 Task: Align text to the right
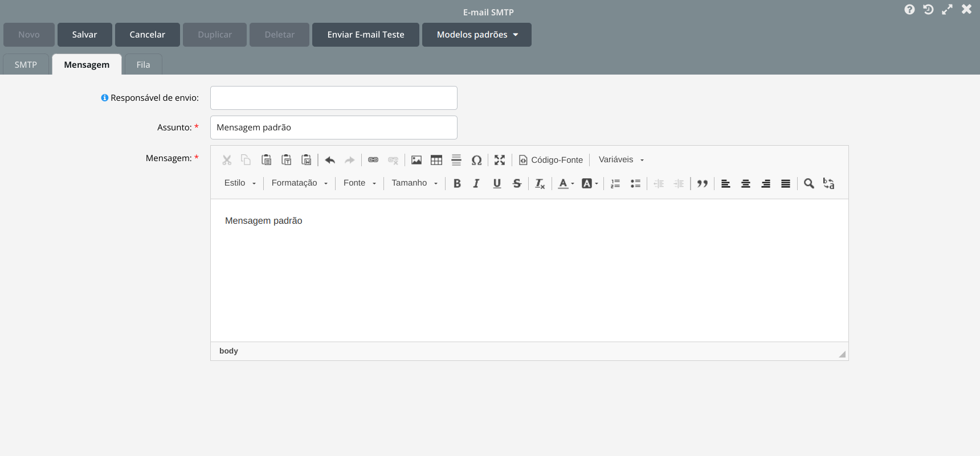(766, 183)
